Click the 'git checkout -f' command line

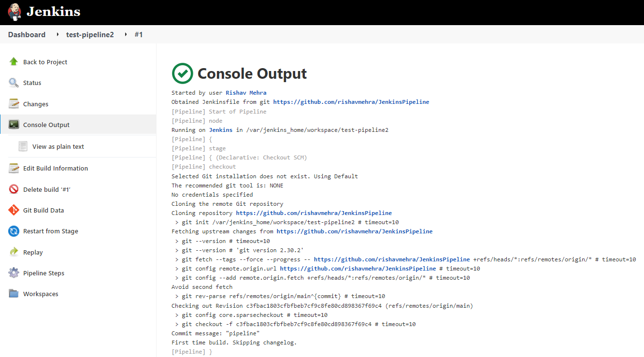(x=295, y=324)
